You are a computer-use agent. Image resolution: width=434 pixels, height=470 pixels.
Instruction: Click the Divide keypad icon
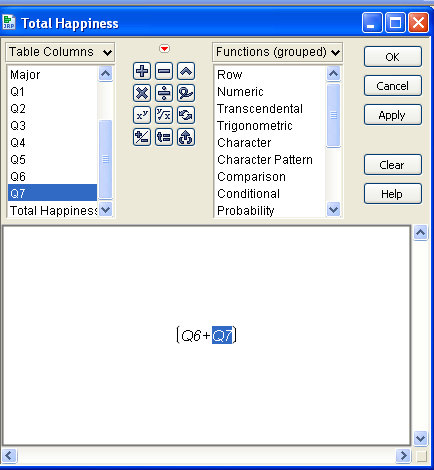164,93
